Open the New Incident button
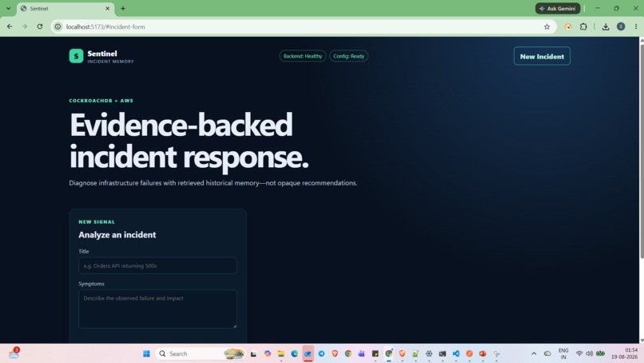 (542, 56)
